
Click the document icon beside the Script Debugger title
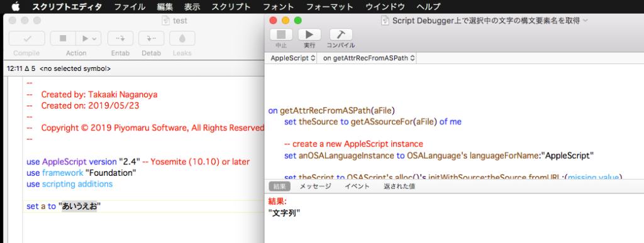[386, 21]
